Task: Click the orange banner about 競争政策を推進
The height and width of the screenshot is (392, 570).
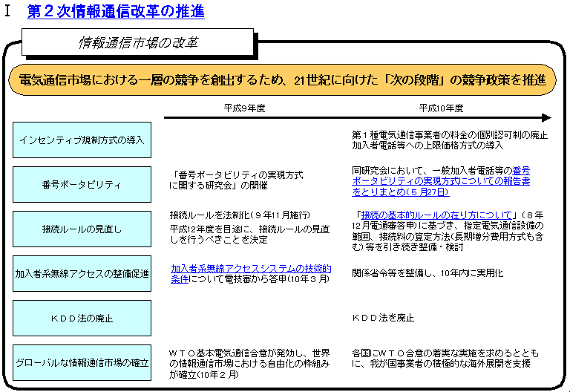Action: (281, 80)
